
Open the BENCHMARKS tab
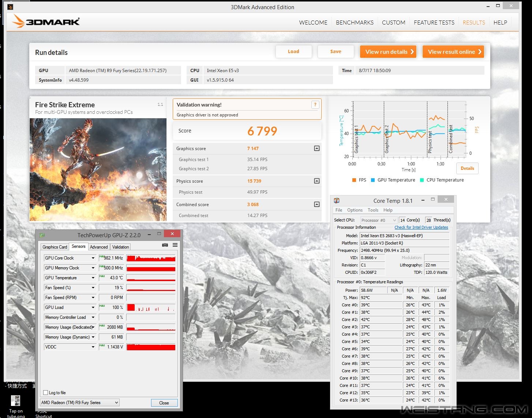355,22
